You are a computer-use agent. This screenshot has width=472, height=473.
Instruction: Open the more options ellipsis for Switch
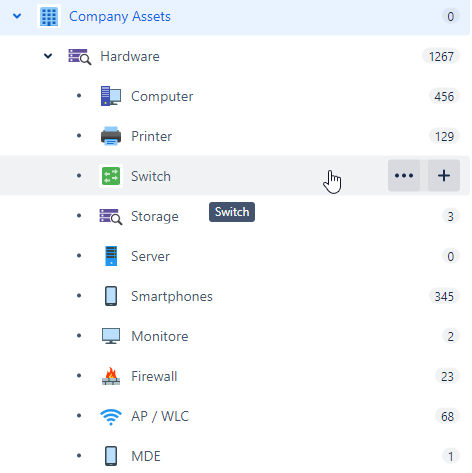point(404,176)
